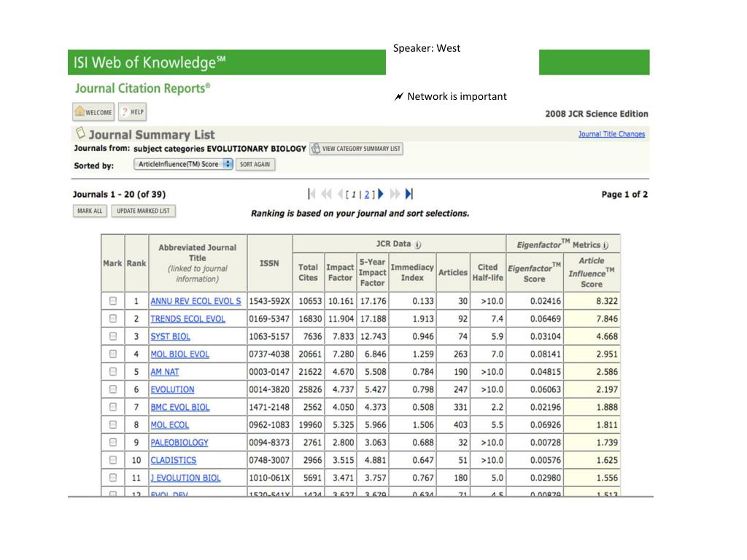Select the CLADISTICS row checkbox

click(113, 460)
